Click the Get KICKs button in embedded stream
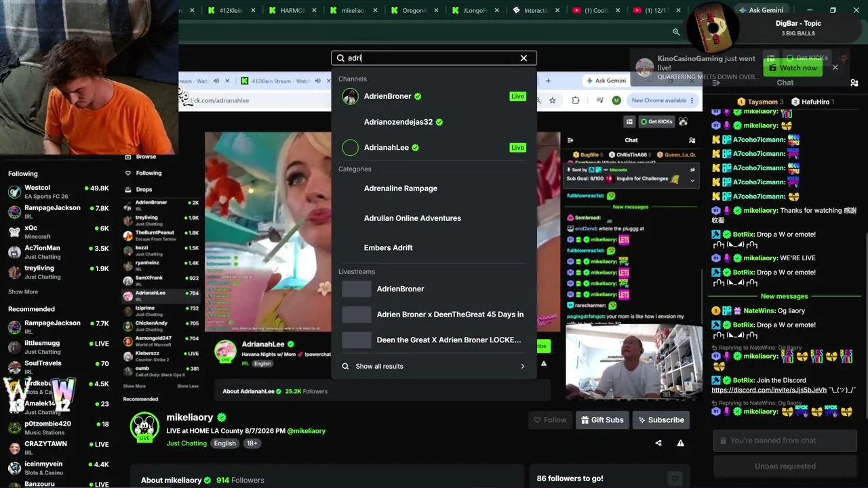The image size is (868, 488). tap(656, 122)
